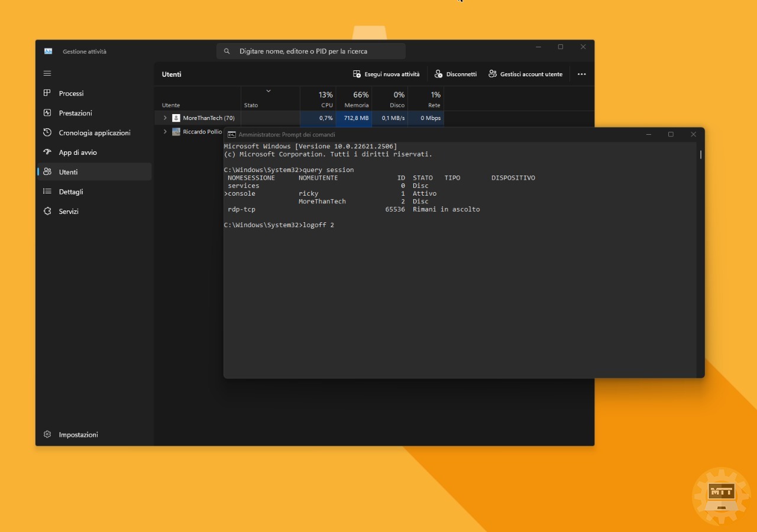The width and height of the screenshot is (757, 532).
Task: Select the Prestazioni sidebar icon
Action: pos(47,113)
